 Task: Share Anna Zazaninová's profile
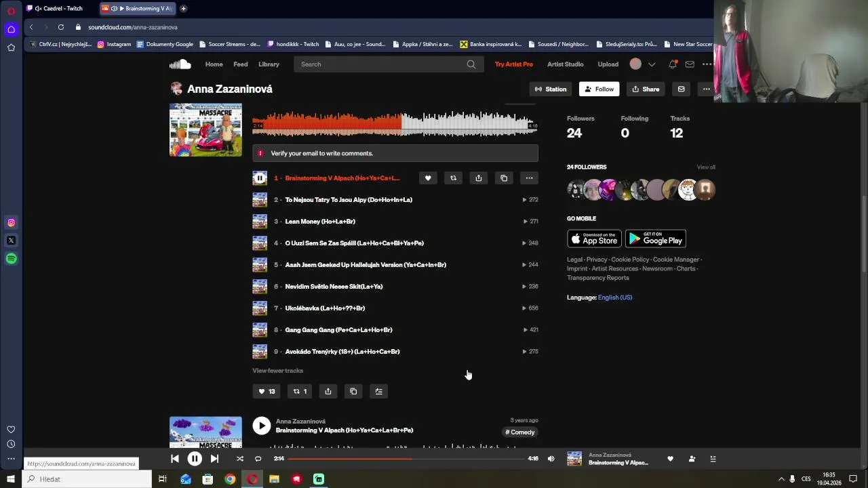tap(646, 89)
